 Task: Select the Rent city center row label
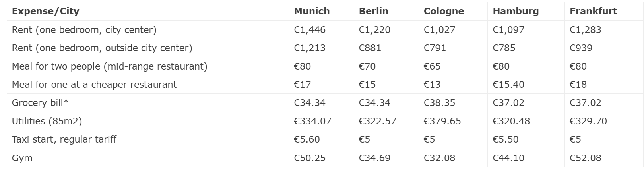click(x=84, y=30)
